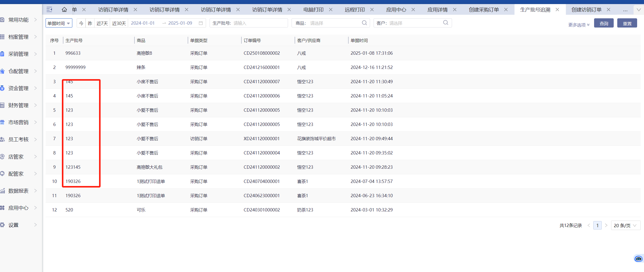Click the 设置 gear icon
Image resolution: width=644 pixels, height=272 pixels.
pyautogui.click(x=2, y=225)
